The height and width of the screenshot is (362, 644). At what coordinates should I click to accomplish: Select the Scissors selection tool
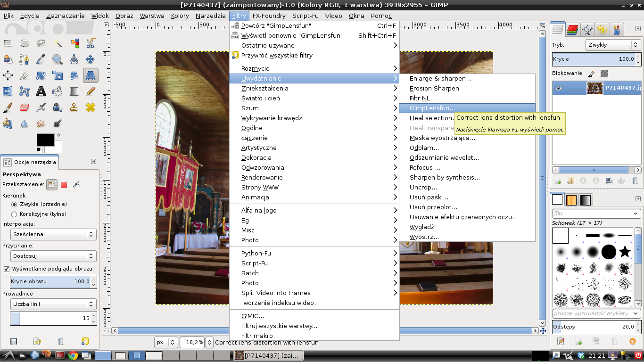pyautogui.click(x=91, y=43)
